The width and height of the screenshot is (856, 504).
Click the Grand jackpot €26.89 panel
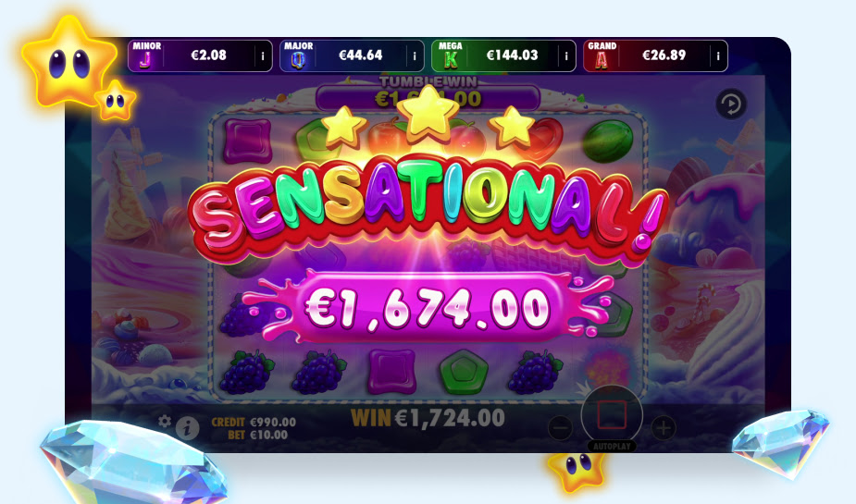click(655, 55)
